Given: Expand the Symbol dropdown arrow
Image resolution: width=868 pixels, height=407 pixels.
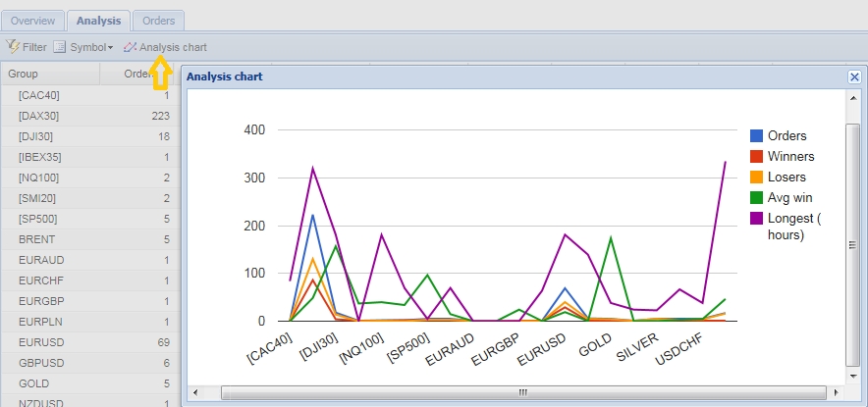Looking at the screenshot, I should click(x=111, y=48).
